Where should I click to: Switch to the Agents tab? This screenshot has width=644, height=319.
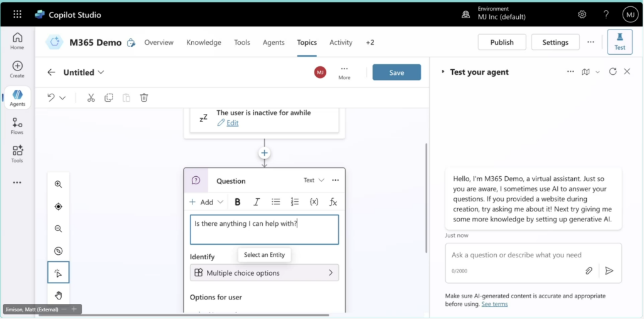[274, 42]
